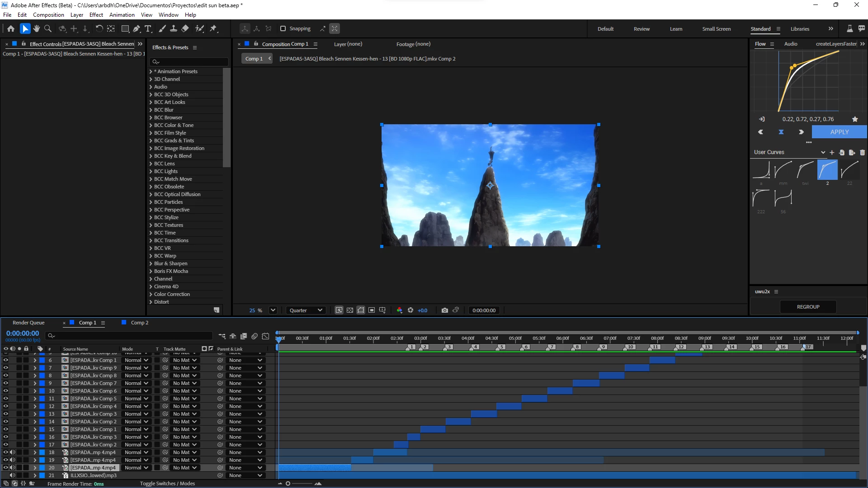This screenshot has height=488, width=868.
Task: Mute audio on layer 21
Action: (x=13, y=475)
